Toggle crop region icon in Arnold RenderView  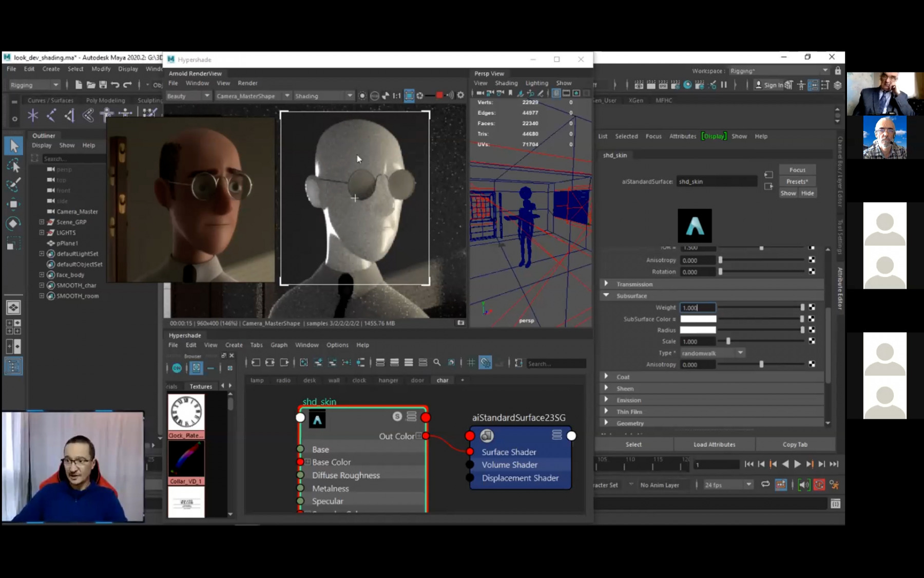[x=409, y=96]
